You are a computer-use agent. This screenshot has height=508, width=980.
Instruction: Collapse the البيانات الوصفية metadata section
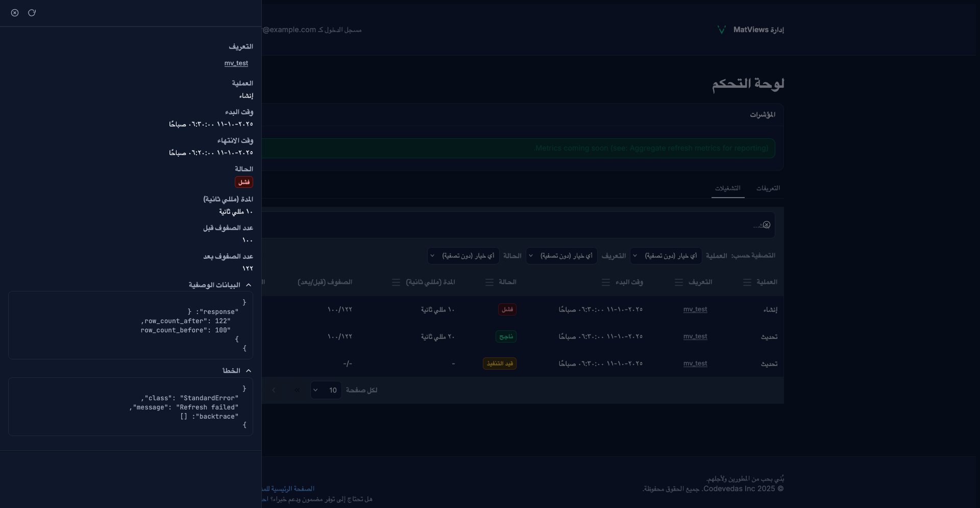pyautogui.click(x=249, y=285)
